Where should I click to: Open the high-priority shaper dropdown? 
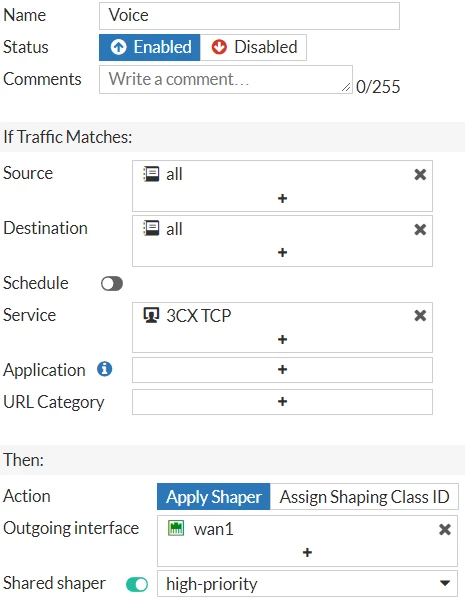307,584
